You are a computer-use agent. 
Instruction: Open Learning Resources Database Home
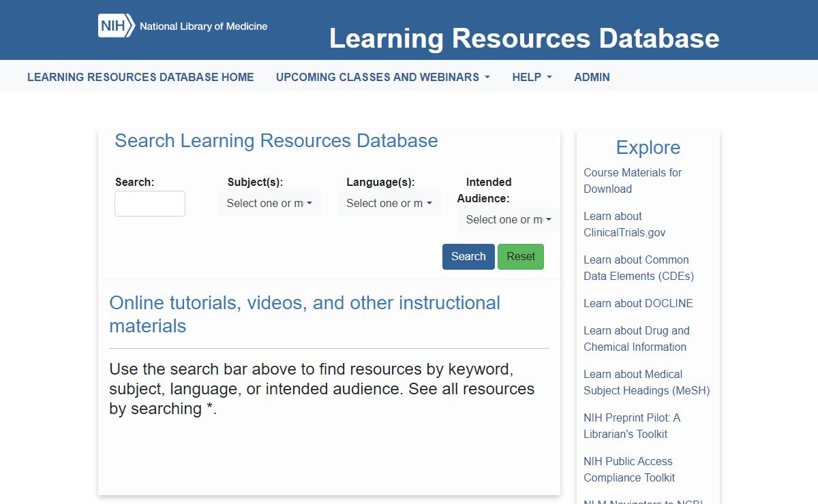140,77
